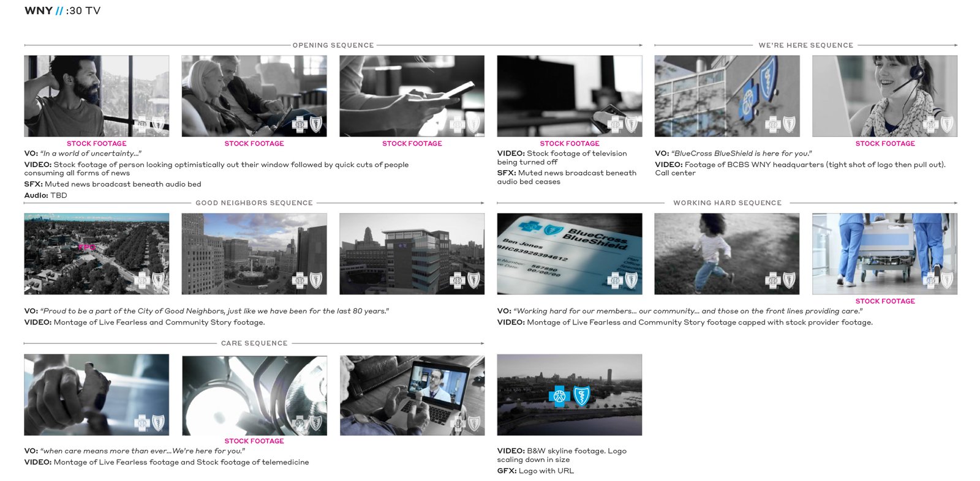Select the call center woman with headset frame
The image size is (980, 481).
pos(884,96)
